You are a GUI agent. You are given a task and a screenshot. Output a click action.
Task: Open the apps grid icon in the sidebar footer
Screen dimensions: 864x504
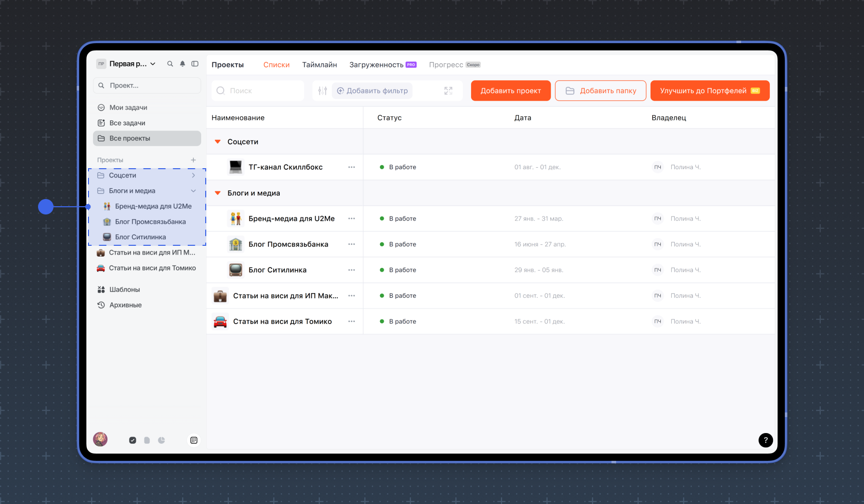coord(194,440)
